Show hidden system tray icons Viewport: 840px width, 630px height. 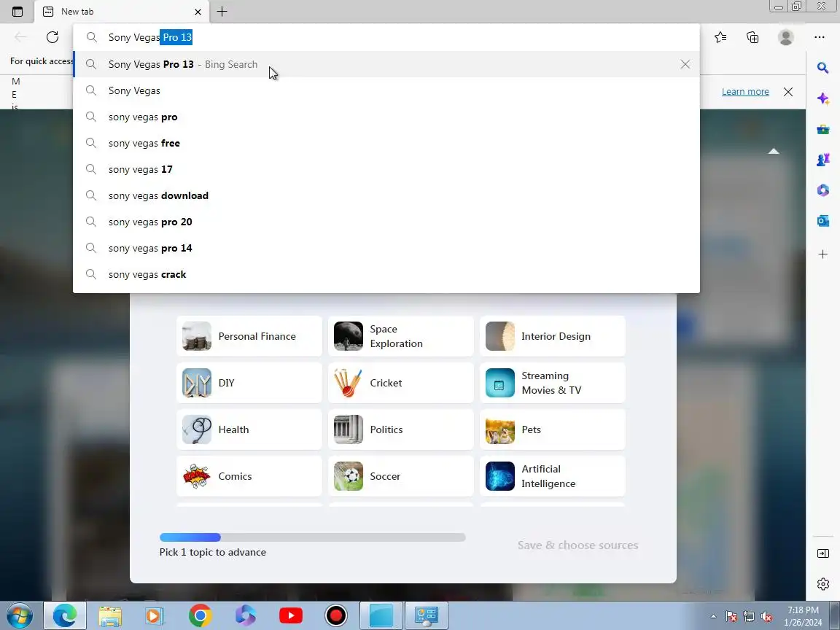[713, 616]
